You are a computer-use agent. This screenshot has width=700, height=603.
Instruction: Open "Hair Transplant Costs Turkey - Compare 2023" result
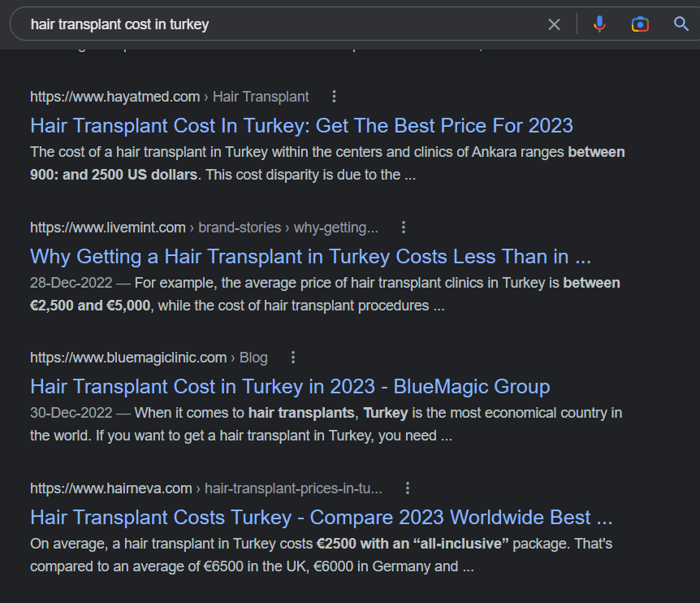tap(321, 518)
